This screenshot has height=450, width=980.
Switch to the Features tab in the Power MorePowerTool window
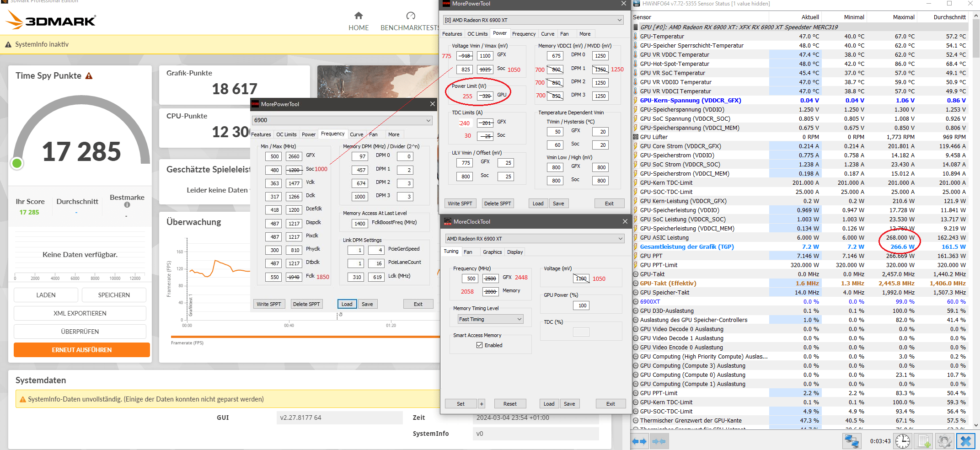[x=452, y=34]
